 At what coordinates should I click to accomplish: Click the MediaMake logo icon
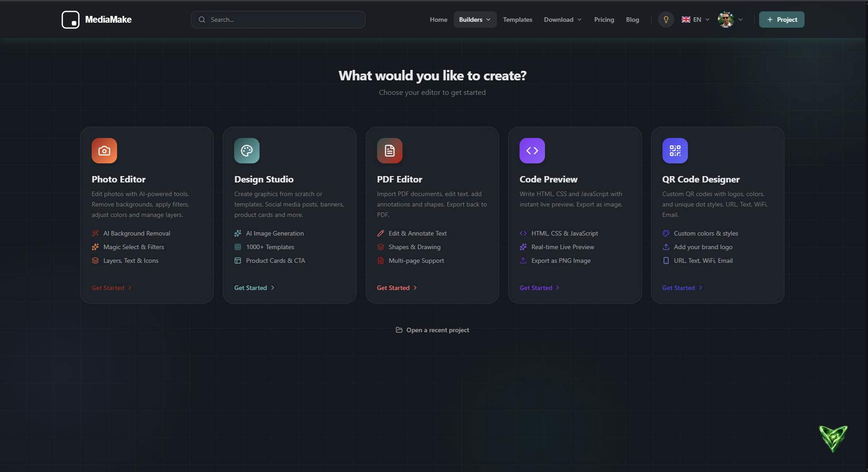(x=70, y=20)
